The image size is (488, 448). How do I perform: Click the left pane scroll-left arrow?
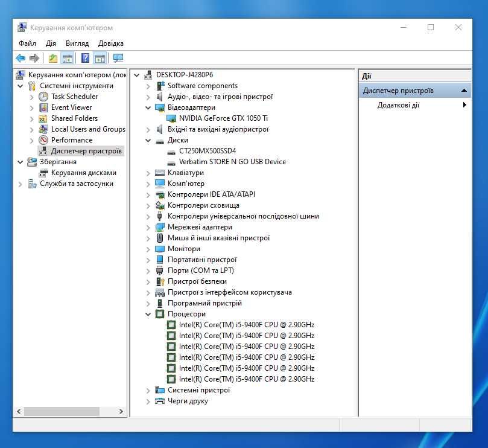point(19,412)
